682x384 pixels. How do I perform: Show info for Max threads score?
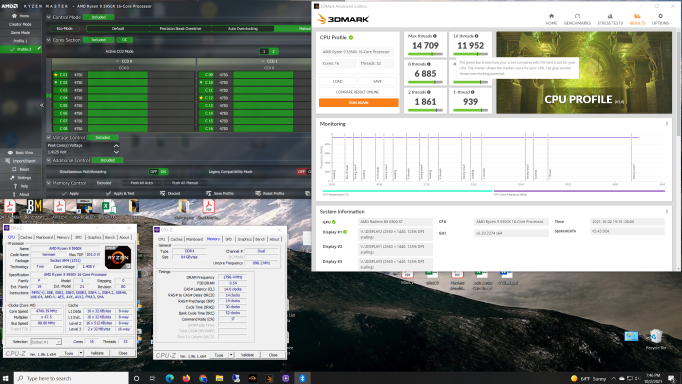(x=435, y=36)
